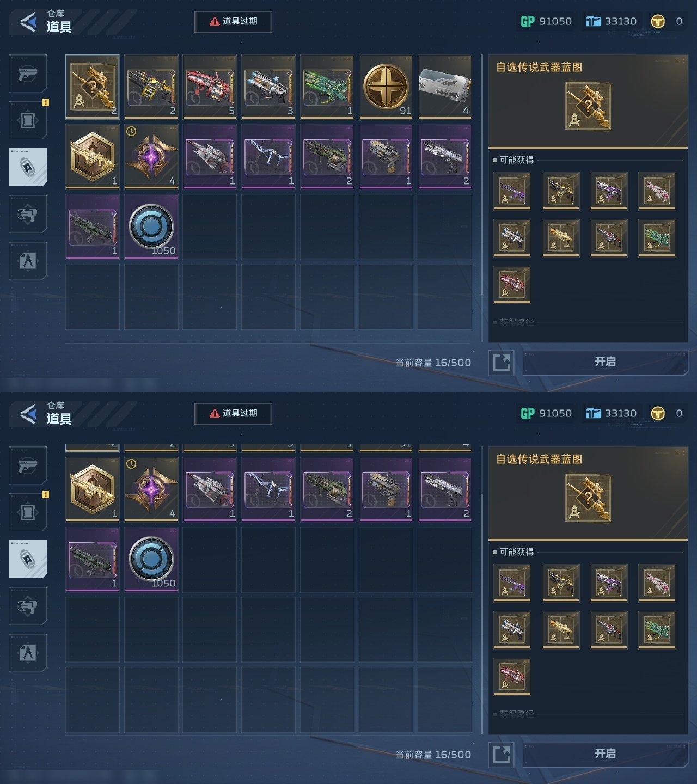Preview the pink-red blueprint in upper 可能获得 list

512,285
